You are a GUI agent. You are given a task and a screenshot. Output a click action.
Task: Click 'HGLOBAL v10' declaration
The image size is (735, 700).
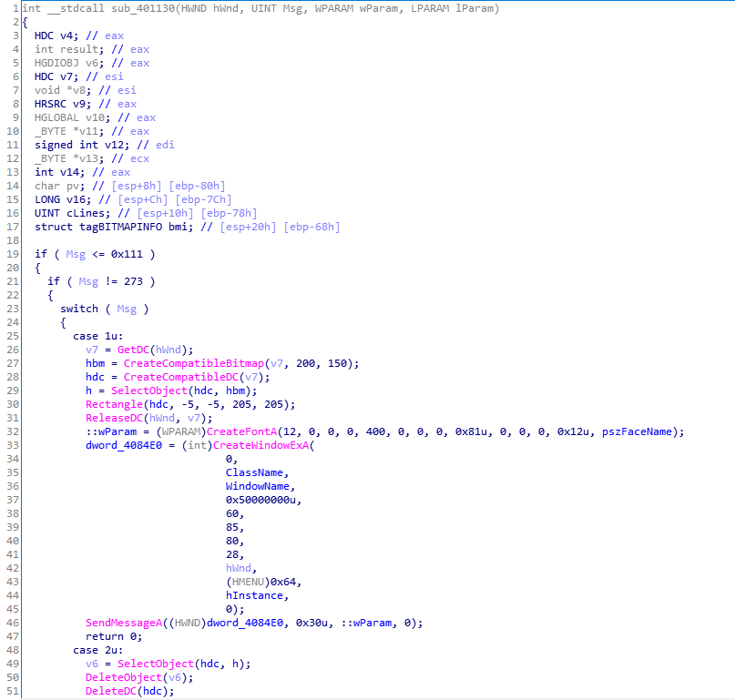pyautogui.click(x=73, y=117)
